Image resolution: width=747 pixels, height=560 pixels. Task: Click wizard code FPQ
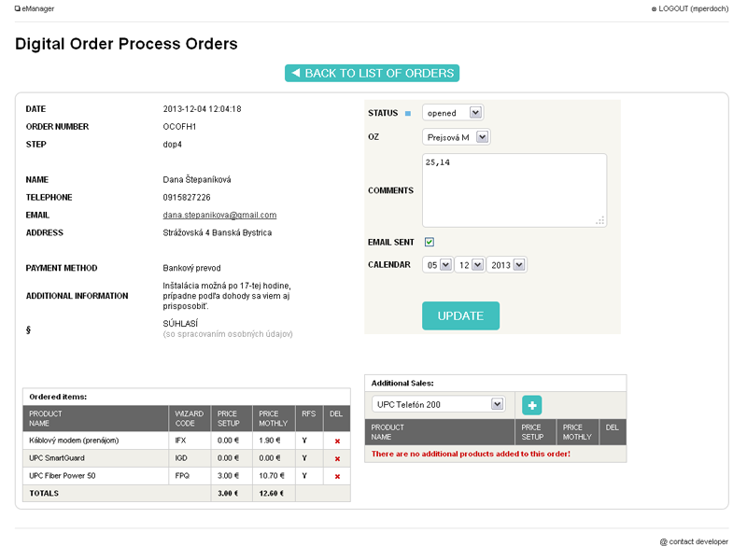click(182, 476)
